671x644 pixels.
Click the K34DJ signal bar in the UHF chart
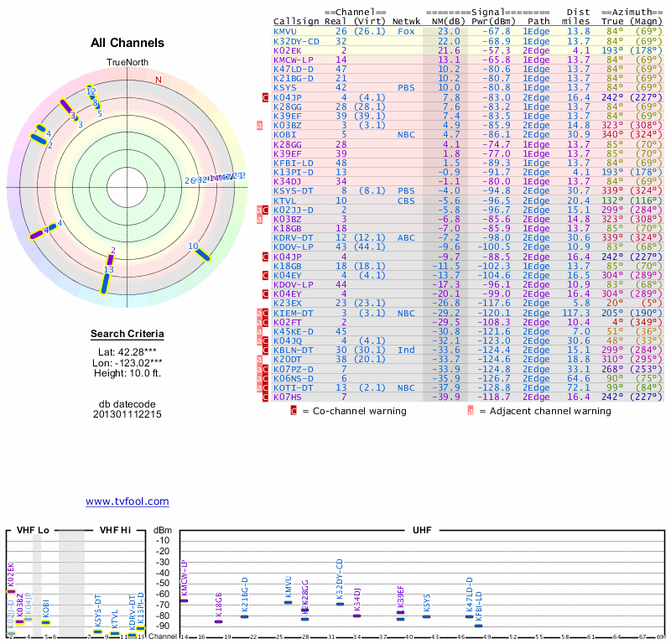coord(357,615)
